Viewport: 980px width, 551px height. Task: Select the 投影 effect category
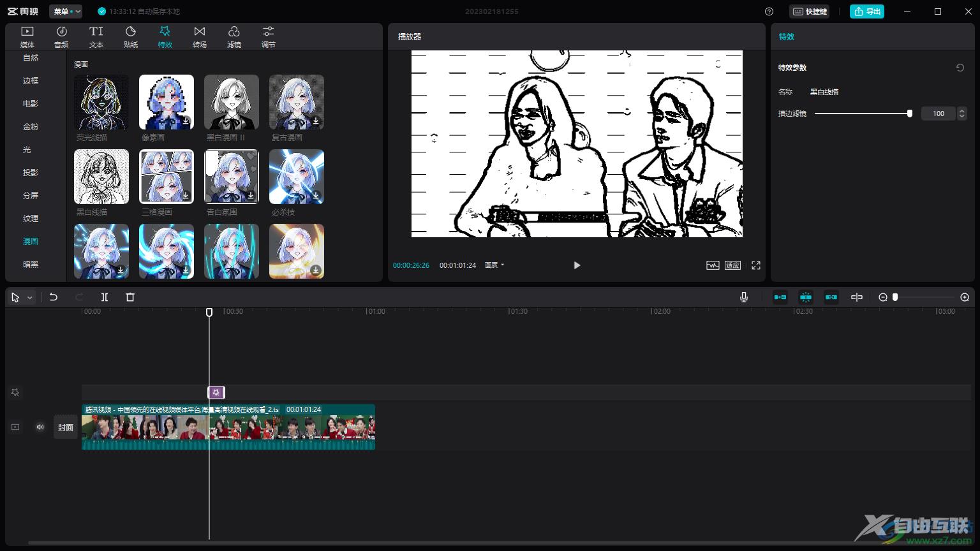31,172
